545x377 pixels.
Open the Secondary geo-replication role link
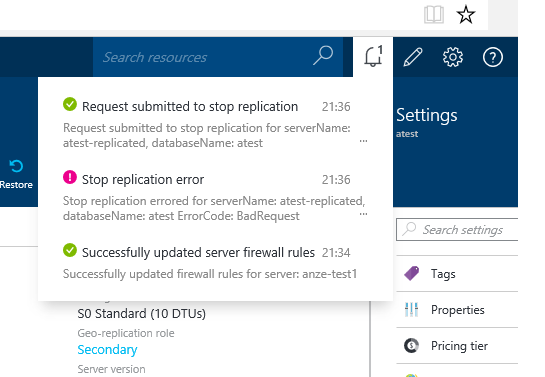pos(107,350)
